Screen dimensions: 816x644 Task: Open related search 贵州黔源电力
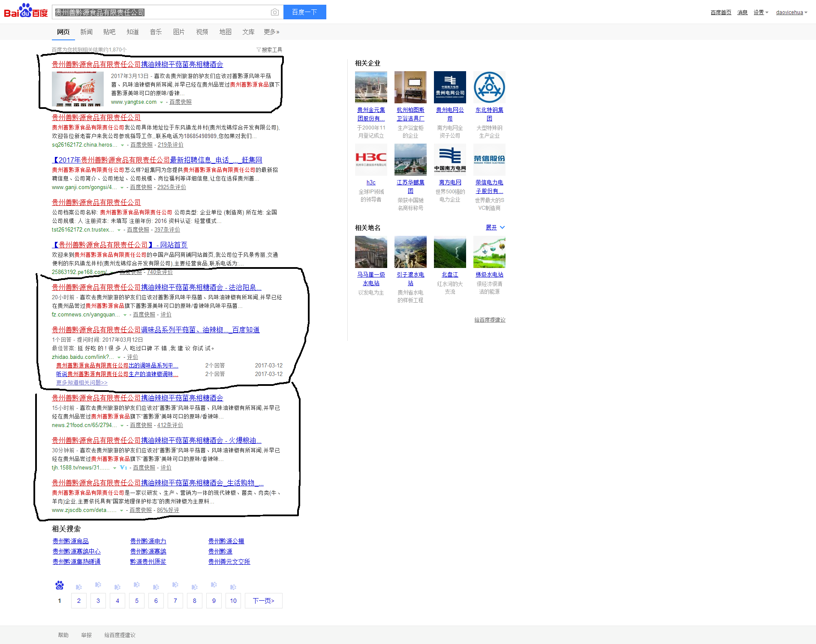148,541
